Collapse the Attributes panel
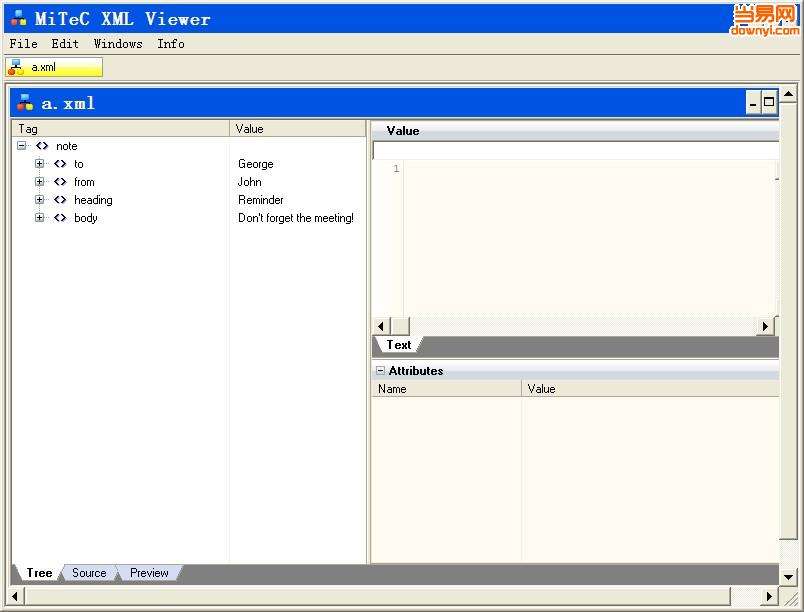 [x=380, y=371]
